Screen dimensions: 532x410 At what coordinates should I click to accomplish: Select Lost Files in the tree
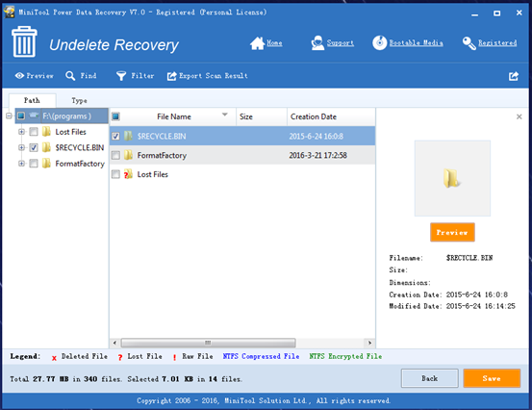pyautogui.click(x=70, y=132)
